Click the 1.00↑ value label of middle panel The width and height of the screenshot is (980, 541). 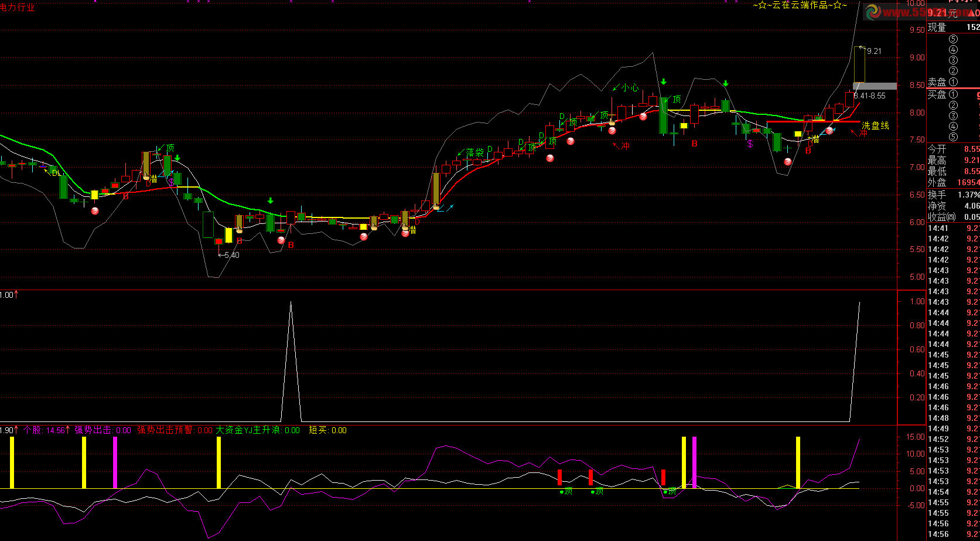9,295
